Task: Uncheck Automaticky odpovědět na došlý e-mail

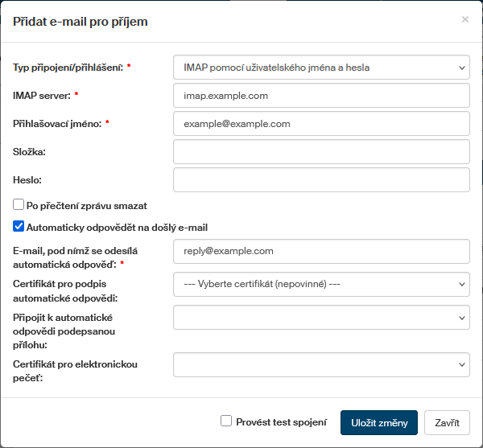Action: pyautogui.click(x=19, y=228)
